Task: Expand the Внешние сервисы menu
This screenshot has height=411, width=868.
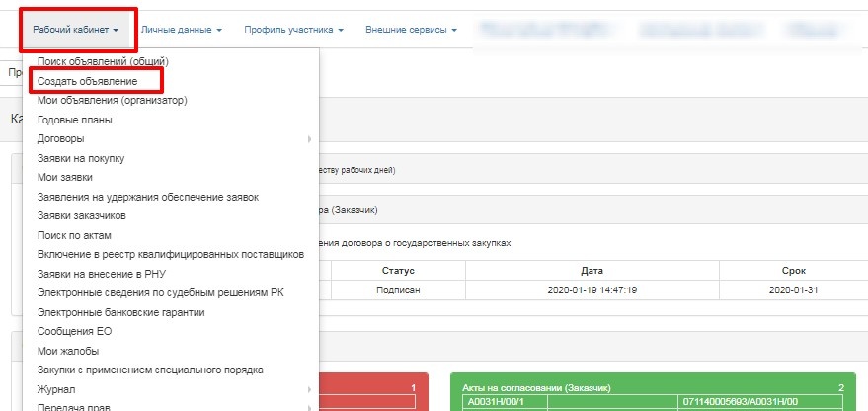Action: (x=411, y=30)
